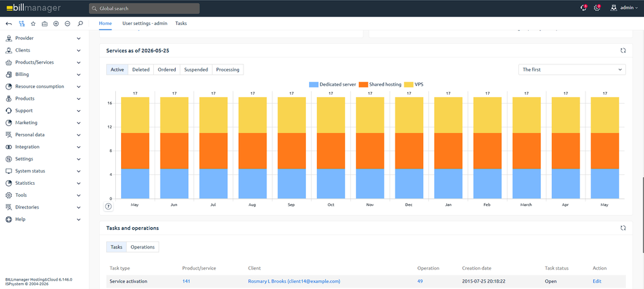Viewport: 644px width, 289px height.
Task: Toggle Shared hosting legend series
Action: [380, 84]
